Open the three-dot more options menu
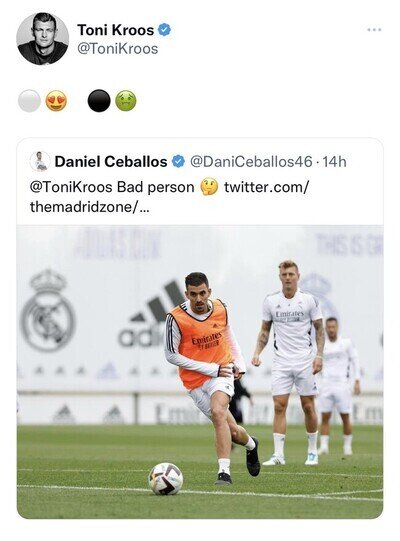This screenshot has width=400, height=541. tap(374, 30)
